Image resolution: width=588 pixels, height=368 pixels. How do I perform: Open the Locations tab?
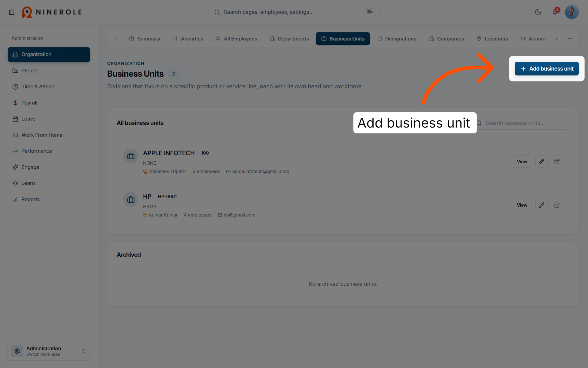click(x=492, y=39)
